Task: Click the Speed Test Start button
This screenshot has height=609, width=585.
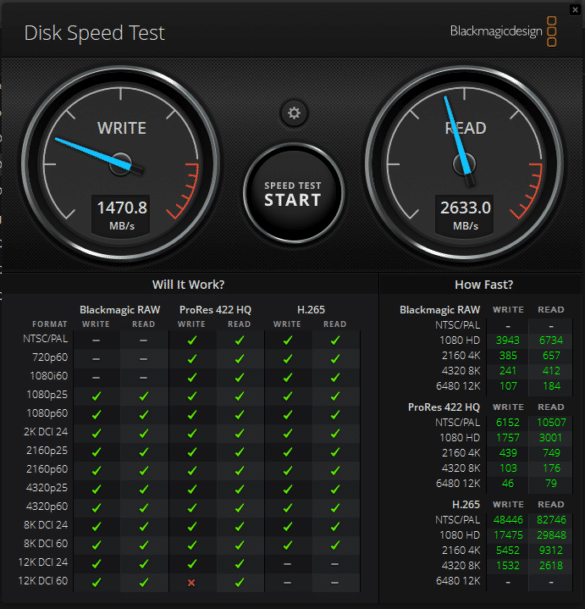Action: point(293,193)
